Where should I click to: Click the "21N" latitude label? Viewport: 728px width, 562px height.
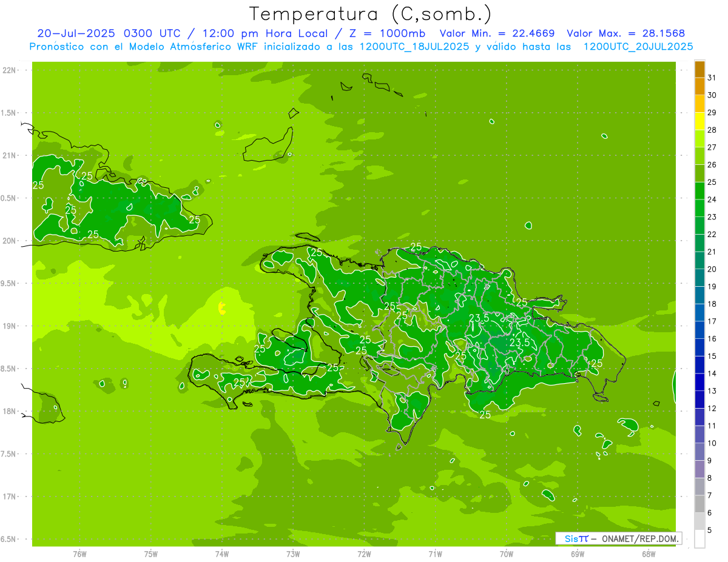click(10, 155)
